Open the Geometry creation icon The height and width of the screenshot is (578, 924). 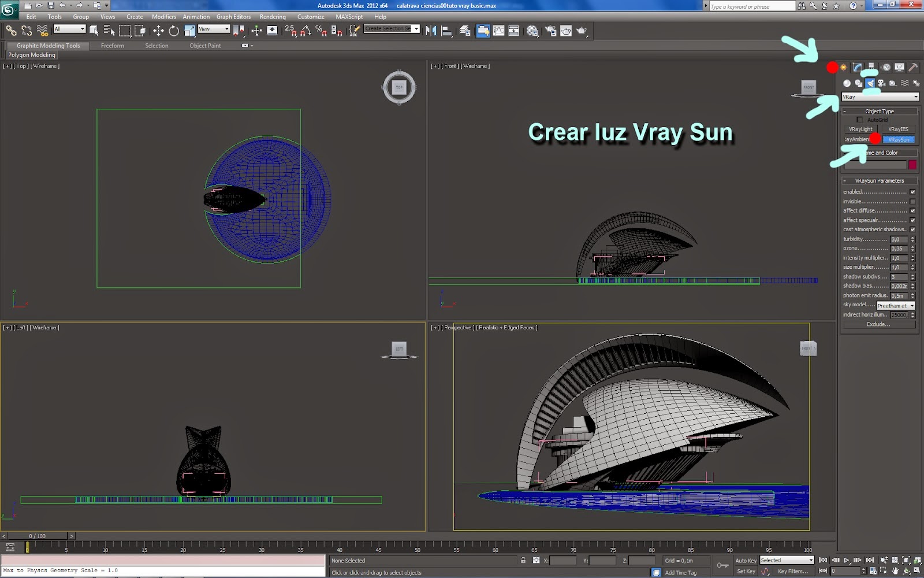(x=847, y=83)
